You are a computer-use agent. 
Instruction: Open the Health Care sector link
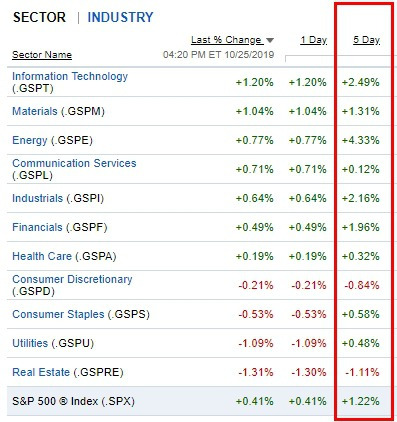coord(42,256)
